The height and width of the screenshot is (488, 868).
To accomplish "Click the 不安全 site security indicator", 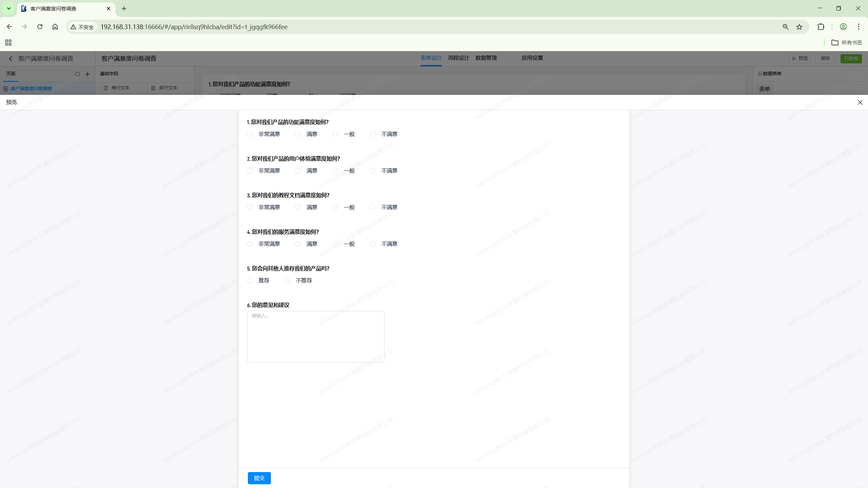I will (x=82, y=27).
